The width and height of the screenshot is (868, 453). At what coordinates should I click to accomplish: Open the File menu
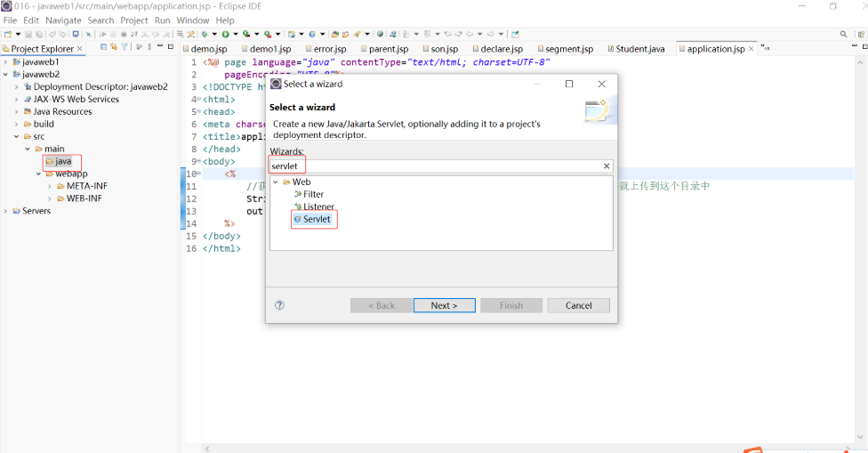10,20
